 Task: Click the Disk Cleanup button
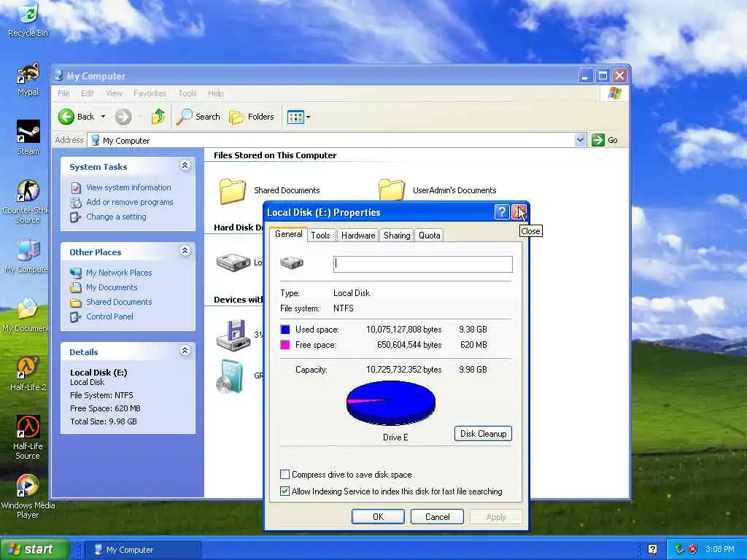[483, 433]
